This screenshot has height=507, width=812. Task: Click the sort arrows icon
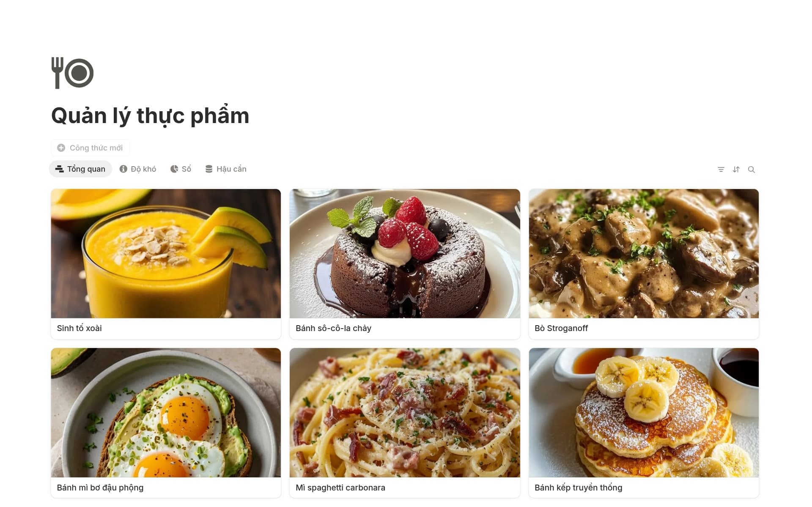tap(736, 170)
